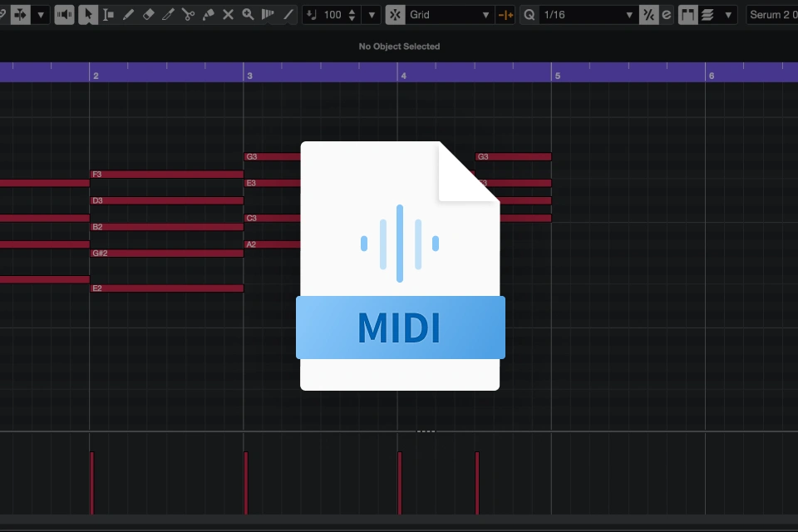Click the velocity bar at bar 4
This screenshot has height=532, width=798.
coord(400,483)
